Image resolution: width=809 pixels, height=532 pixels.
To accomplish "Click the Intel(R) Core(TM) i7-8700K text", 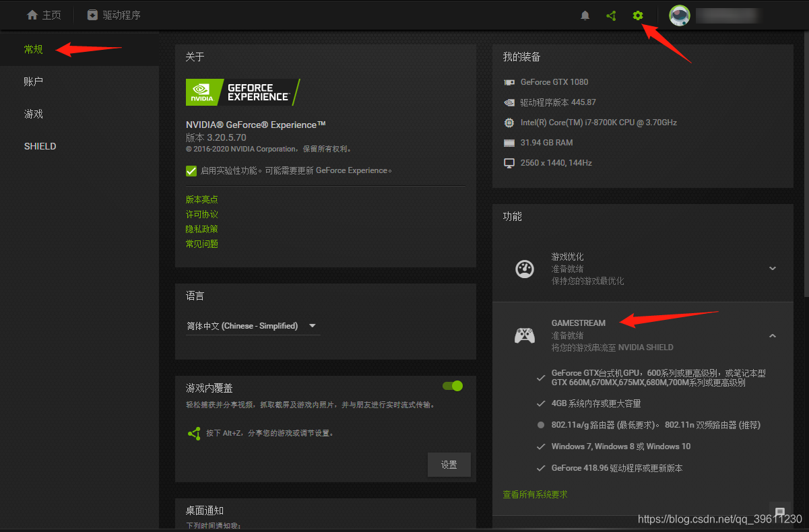I will click(x=599, y=123).
